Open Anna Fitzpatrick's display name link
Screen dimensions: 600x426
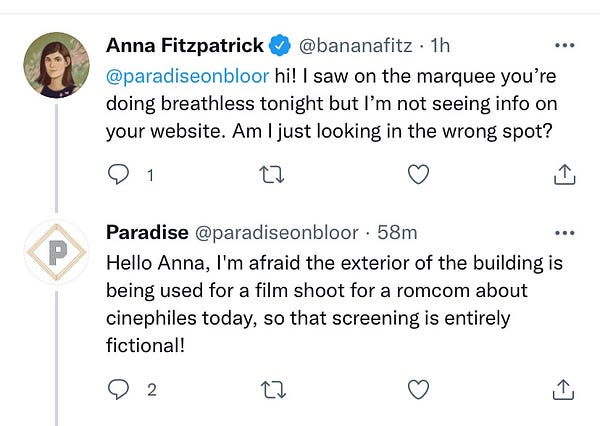click(x=185, y=45)
